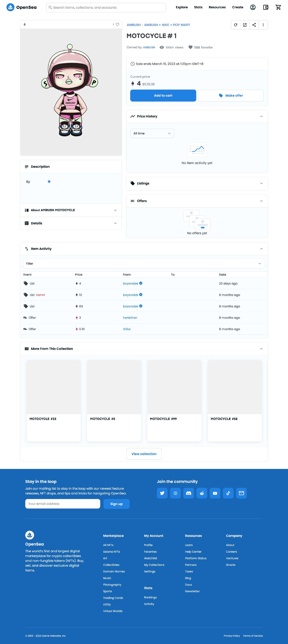Open boysnoize link in 6 months ago row
Screen dimensions: 288x644
(131, 295)
